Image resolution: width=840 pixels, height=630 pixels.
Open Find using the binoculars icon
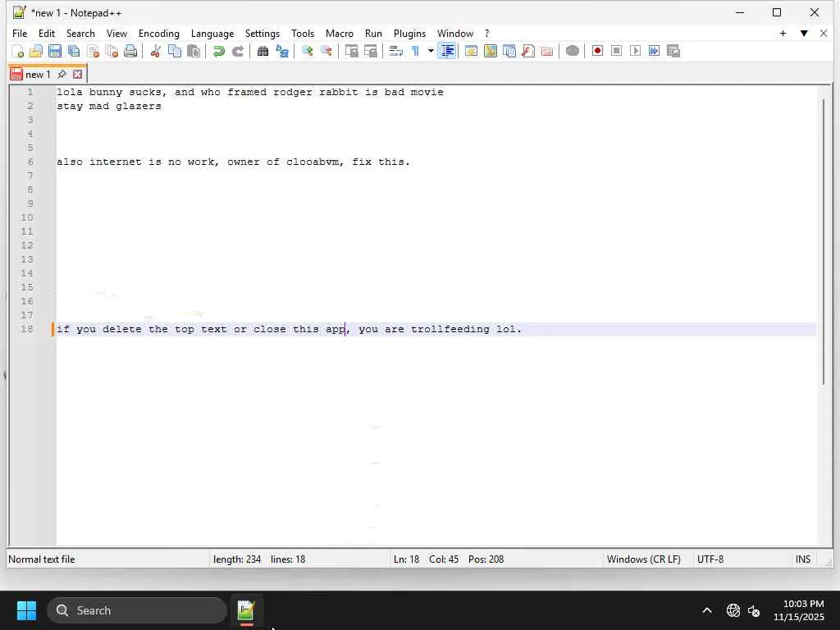(262, 51)
